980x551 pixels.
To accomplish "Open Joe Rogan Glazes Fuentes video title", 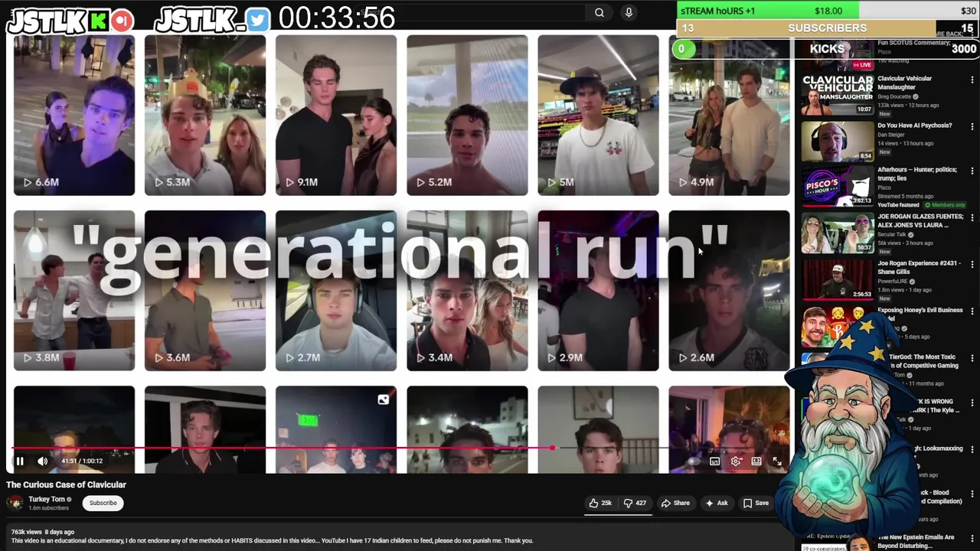I will pos(920,221).
